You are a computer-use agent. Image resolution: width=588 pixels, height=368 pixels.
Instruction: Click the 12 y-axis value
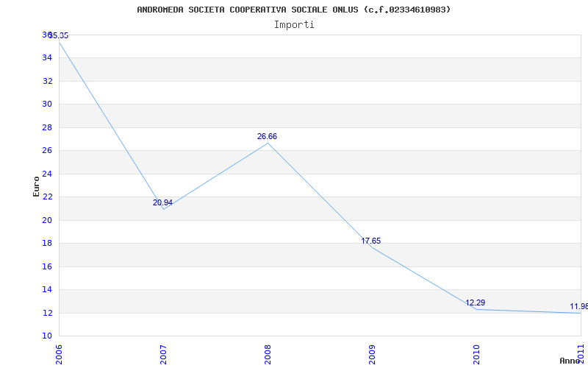[47, 313]
